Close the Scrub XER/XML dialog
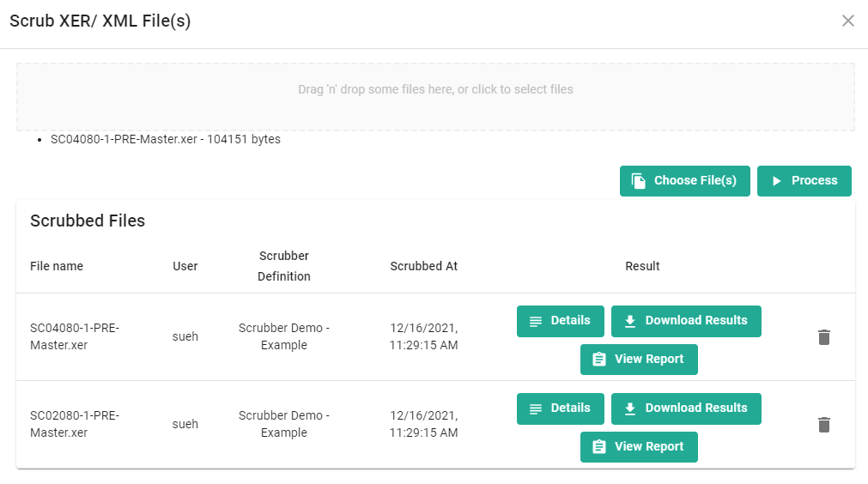868x484 pixels. 847,21
